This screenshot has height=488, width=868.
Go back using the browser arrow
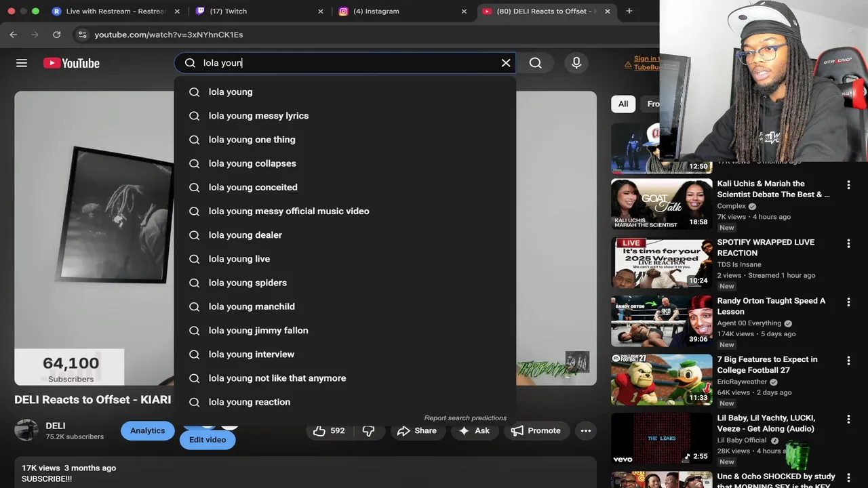click(x=14, y=35)
